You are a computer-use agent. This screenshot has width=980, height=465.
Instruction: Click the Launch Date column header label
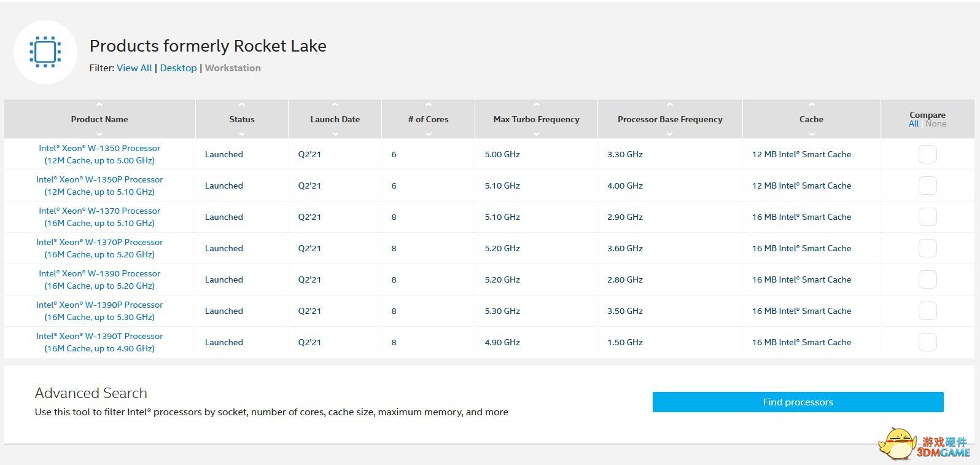(x=335, y=119)
